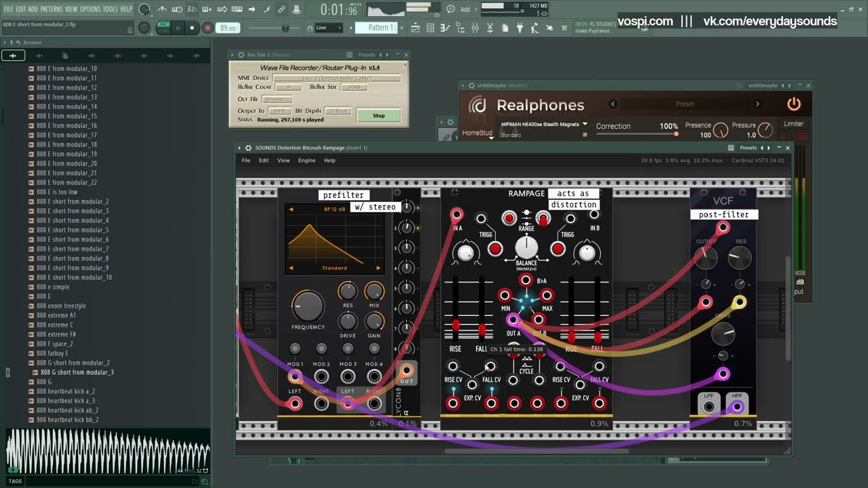Image resolution: width=868 pixels, height=488 pixels.
Task: Select '808 heartbeat kick a_2' sample
Action: coord(66,391)
